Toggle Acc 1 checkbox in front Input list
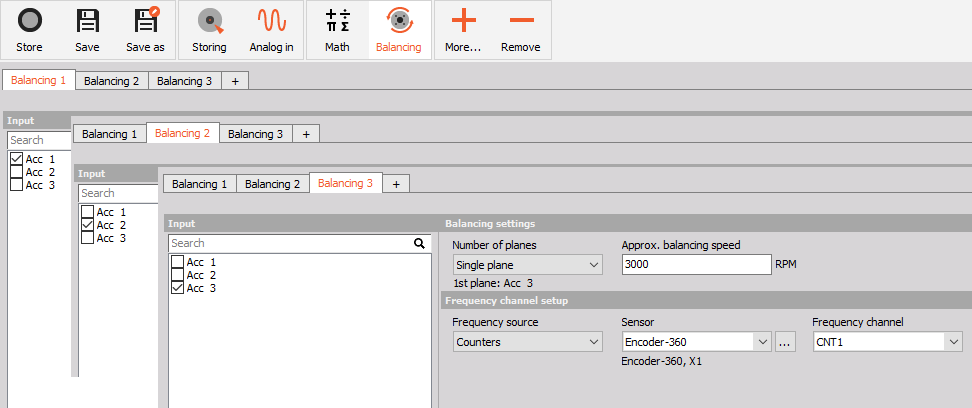 click(x=177, y=262)
